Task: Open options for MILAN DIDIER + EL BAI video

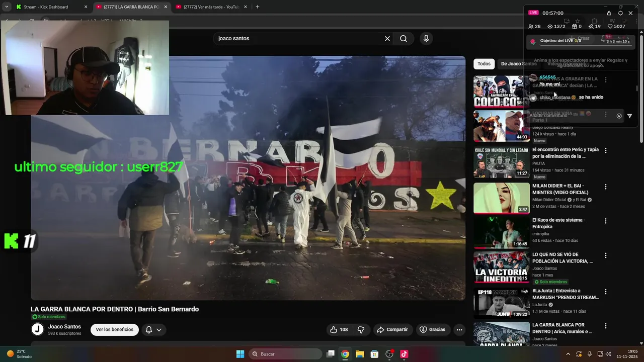Action: point(606,187)
